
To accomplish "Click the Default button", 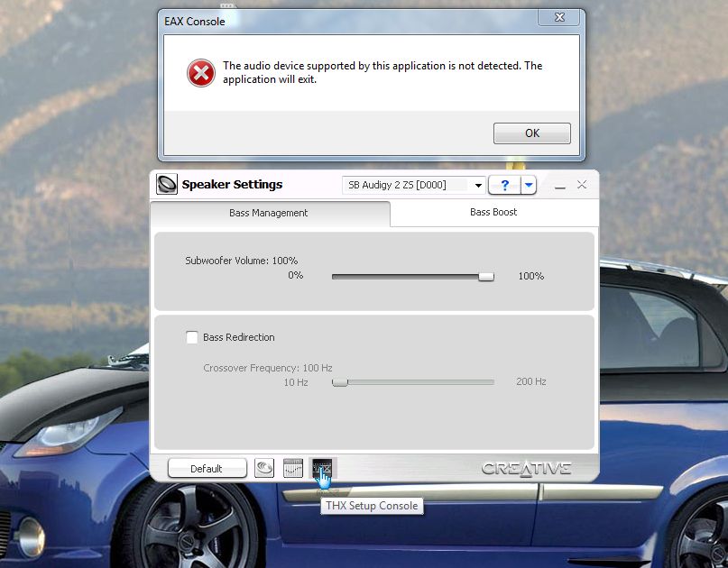I will pos(207,468).
